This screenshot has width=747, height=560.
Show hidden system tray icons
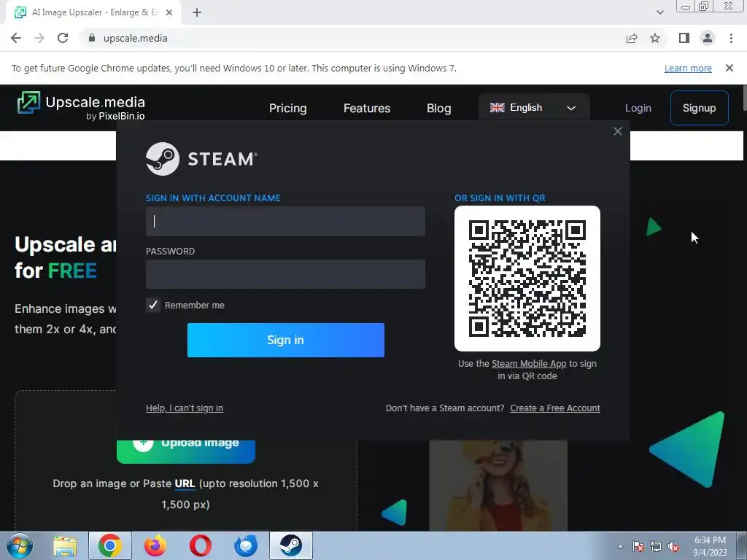tap(620, 546)
